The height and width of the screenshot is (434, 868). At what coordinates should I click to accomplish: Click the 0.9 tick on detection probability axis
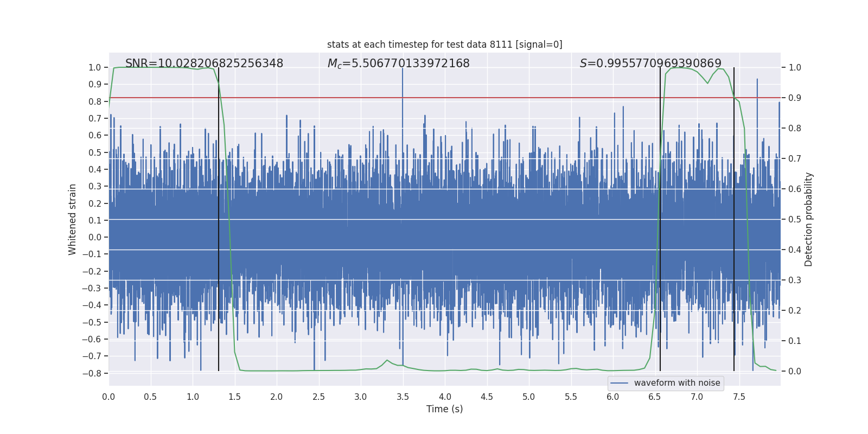point(795,98)
